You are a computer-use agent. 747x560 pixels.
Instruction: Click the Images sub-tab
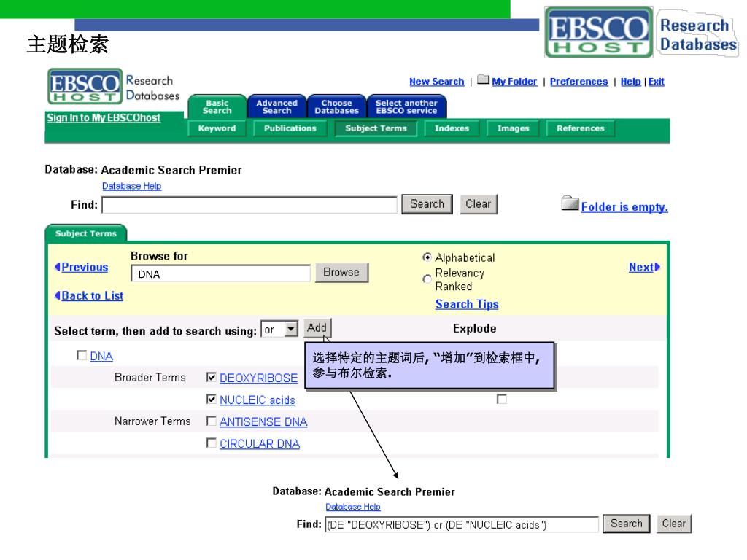click(513, 128)
